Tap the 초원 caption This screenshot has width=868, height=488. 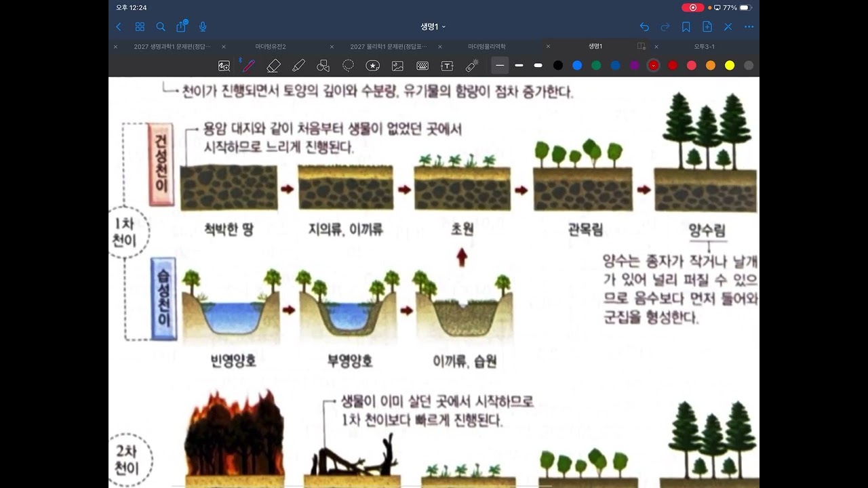tap(462, 229)
